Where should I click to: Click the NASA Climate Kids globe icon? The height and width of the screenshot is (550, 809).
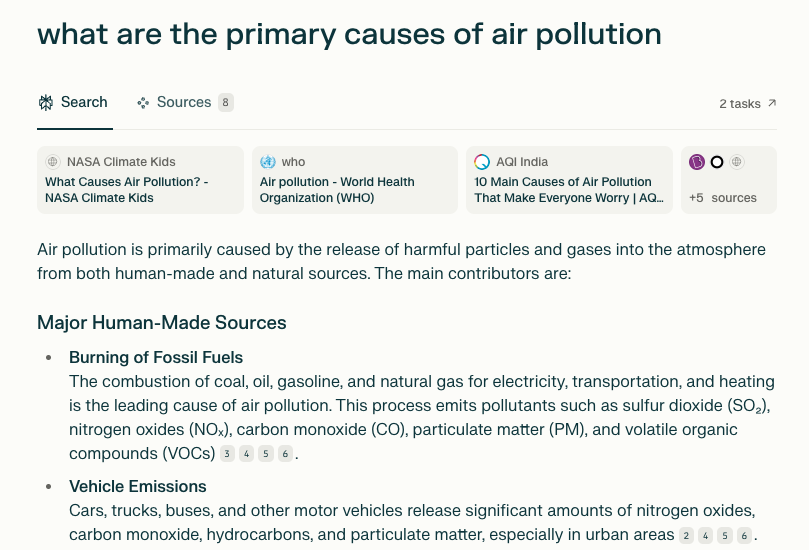[x=53, y=162]
